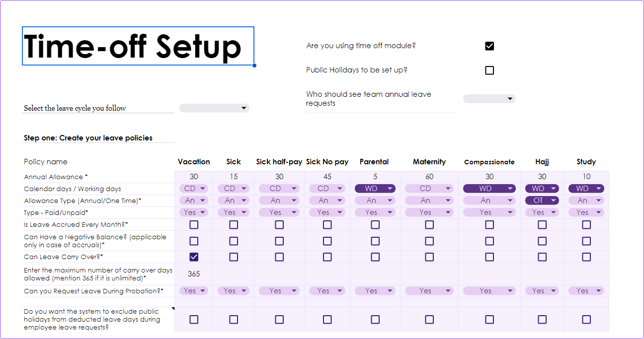Open Study WD calendar days dropdown
Viewport: 644px width, 339px height.
[x=586, y=189]
